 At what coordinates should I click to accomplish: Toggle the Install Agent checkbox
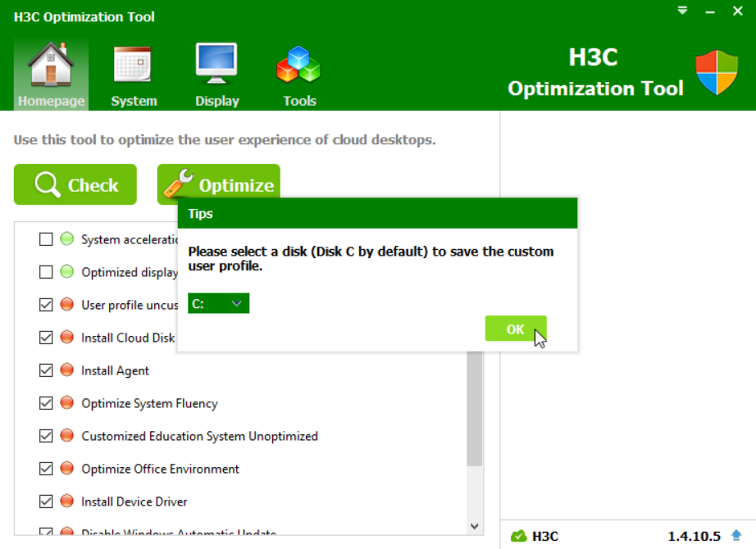pos(46,370)
